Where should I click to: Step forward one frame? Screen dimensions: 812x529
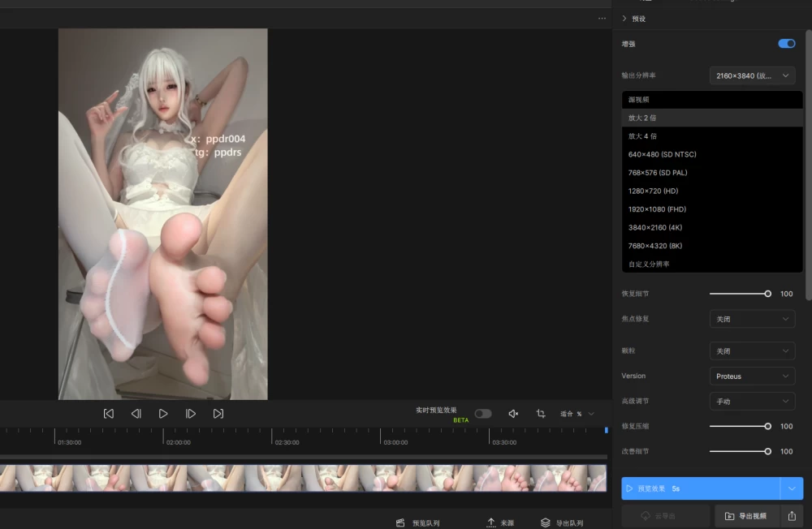click(x=191, y=414)
